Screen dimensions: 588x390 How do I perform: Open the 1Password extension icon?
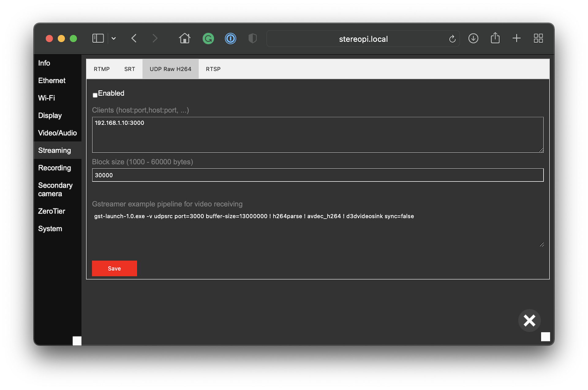[230, 39]
